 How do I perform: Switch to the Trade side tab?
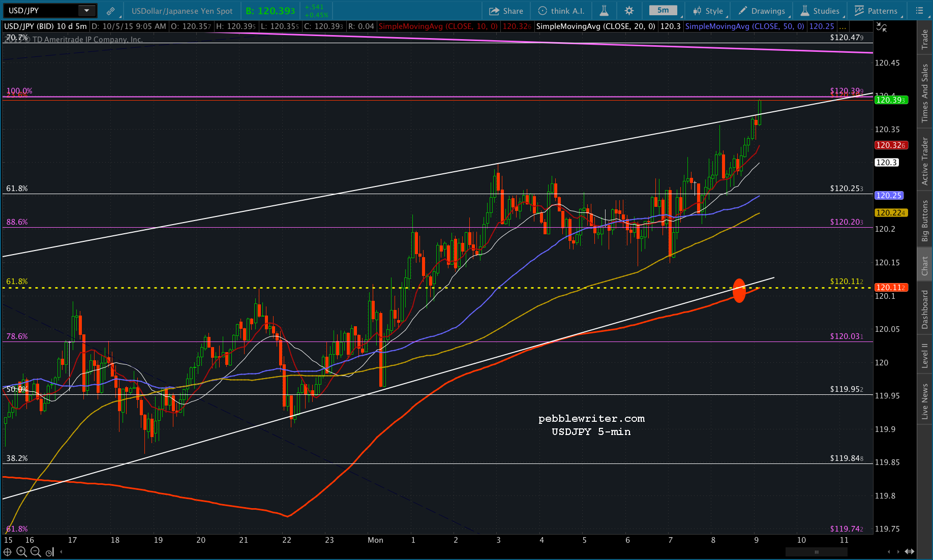pyautogui.click(x=925, y=40)
